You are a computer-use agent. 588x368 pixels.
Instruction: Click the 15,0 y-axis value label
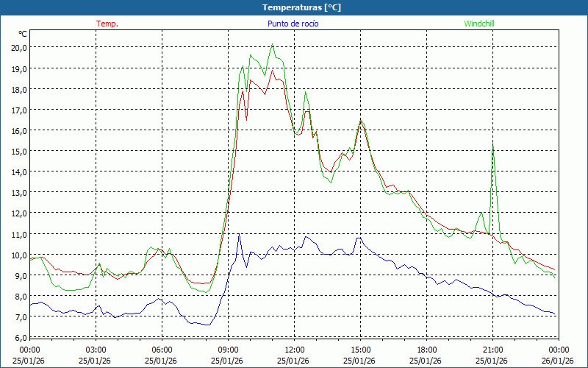(19, 151)
